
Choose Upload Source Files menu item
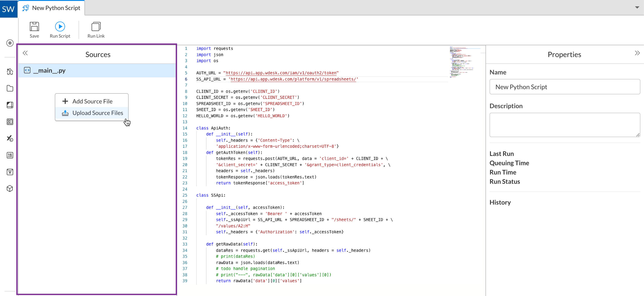(92, 113)
